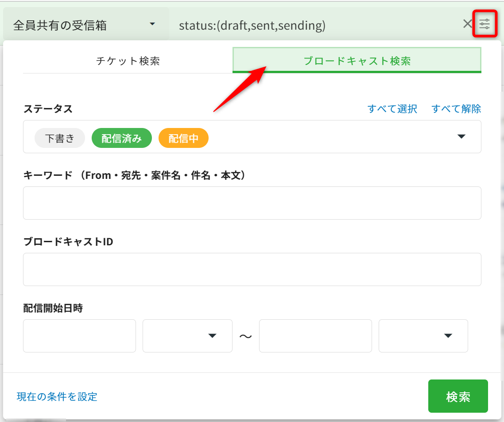Open the end time dropdown after the tilde
Image resolution: width=504 pixels, height=422 pixels.
click(423, 336)
